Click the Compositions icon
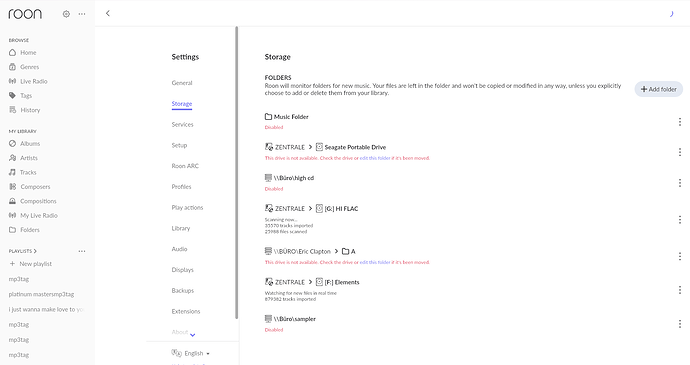Viewport: 690px width, 365px height. [x=12, y=201]
